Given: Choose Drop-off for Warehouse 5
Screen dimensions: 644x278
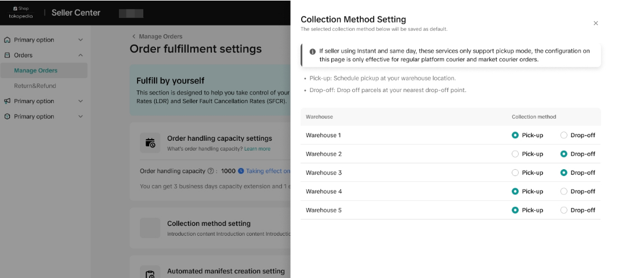Looking at the screenshot, I should pyautogui.click(x=563, y=210).
